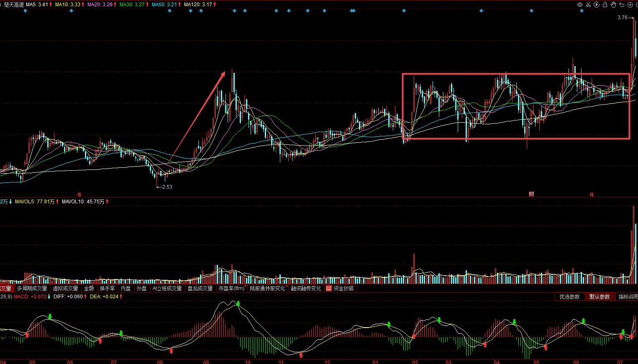
Task: Click the undo back arrow icon
Action: (622, 5)
